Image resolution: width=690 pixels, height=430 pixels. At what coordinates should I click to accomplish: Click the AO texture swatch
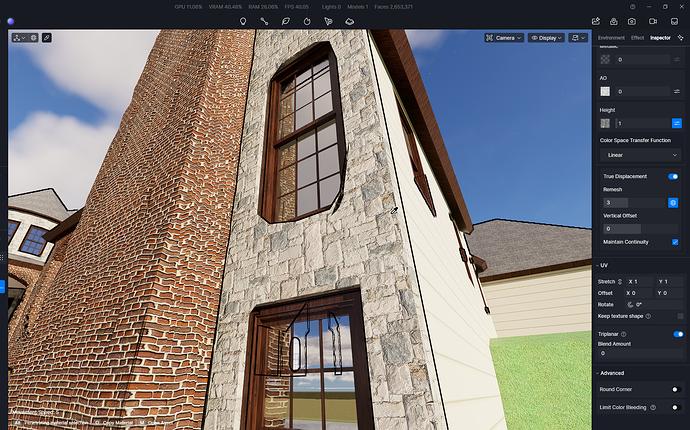click(x=605, y=91)
